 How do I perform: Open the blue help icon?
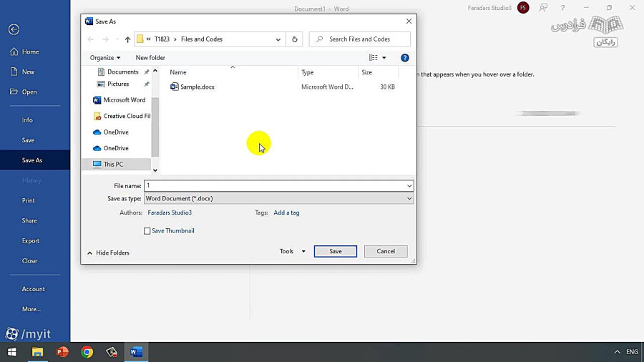point(404,58)
